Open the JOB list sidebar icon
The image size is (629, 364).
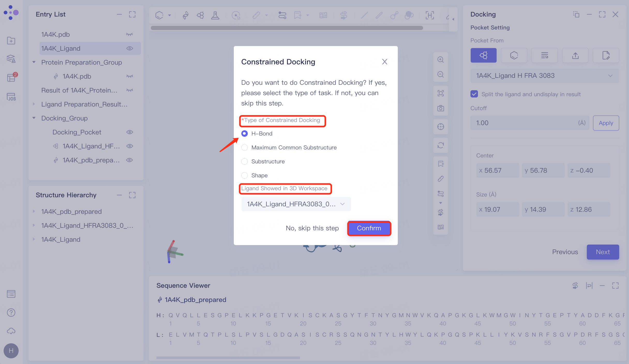pyautogui.click(x=11, y=97)
